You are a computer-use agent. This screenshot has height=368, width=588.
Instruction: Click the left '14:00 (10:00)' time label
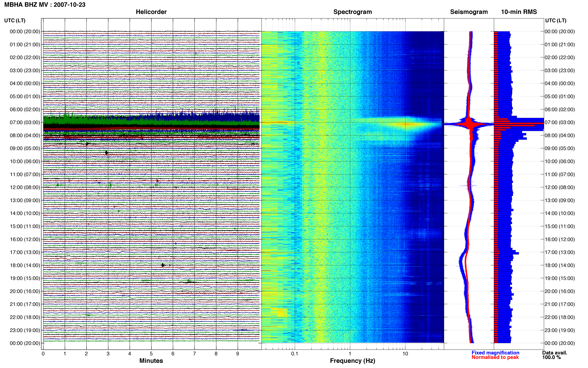25,213
